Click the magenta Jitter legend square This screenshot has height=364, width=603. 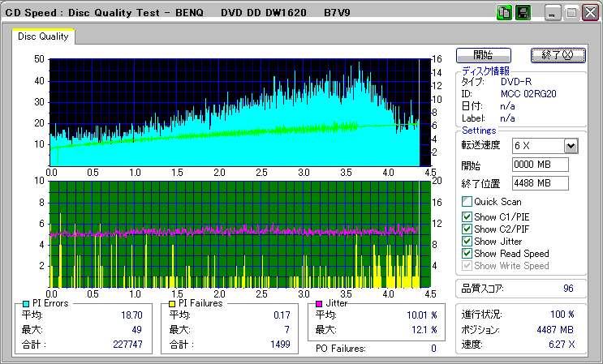[x=321, y=303]
